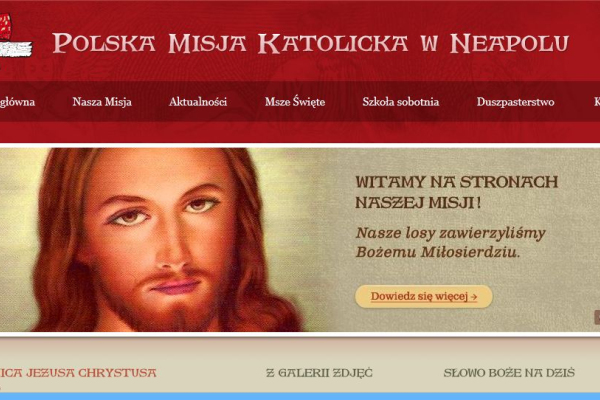Click the Jezusa Chrystusa section heading
600x400 pixels.
[x=78, y=373]
